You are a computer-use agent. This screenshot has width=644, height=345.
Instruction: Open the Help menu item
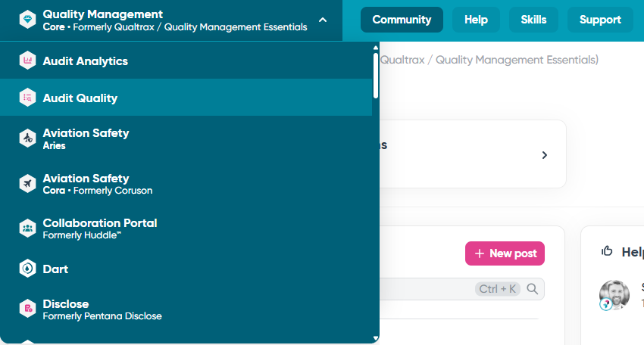click(476, 20)
